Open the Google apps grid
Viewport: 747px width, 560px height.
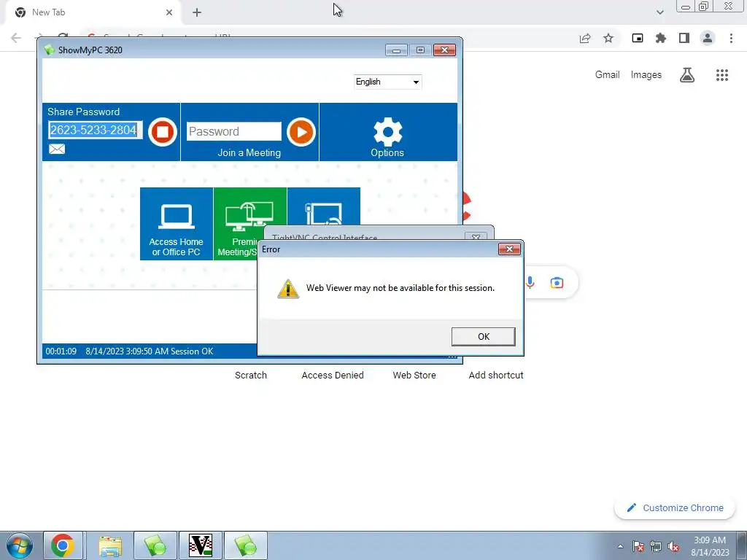(x=721, y=75)
